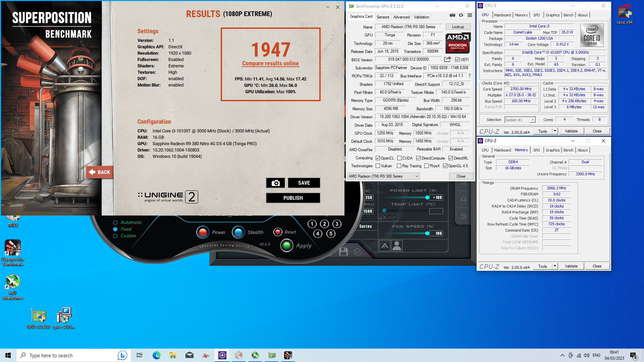Switch to GPU-Z Advanced tab
This screenshot has width=644, height=362.
[401, 17]
